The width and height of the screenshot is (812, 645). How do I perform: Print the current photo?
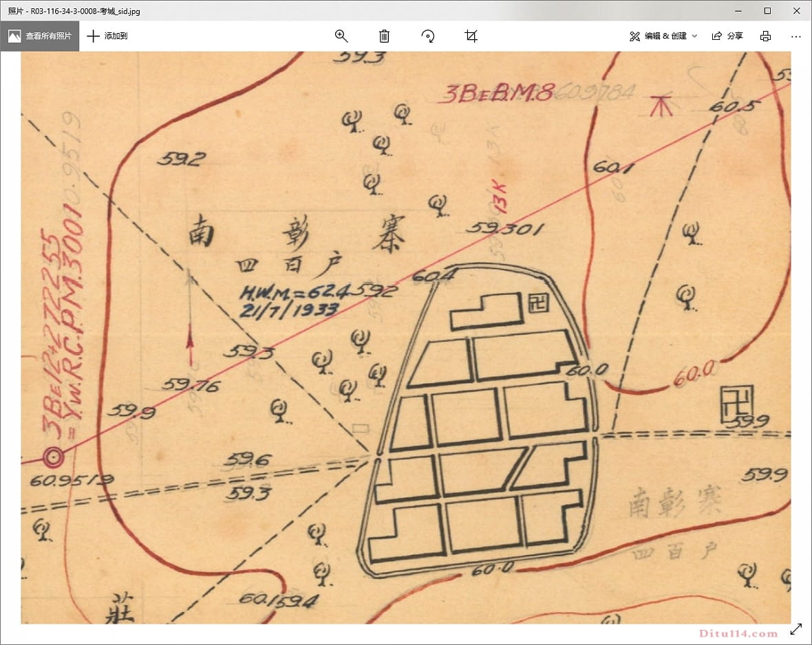(765, 36)
